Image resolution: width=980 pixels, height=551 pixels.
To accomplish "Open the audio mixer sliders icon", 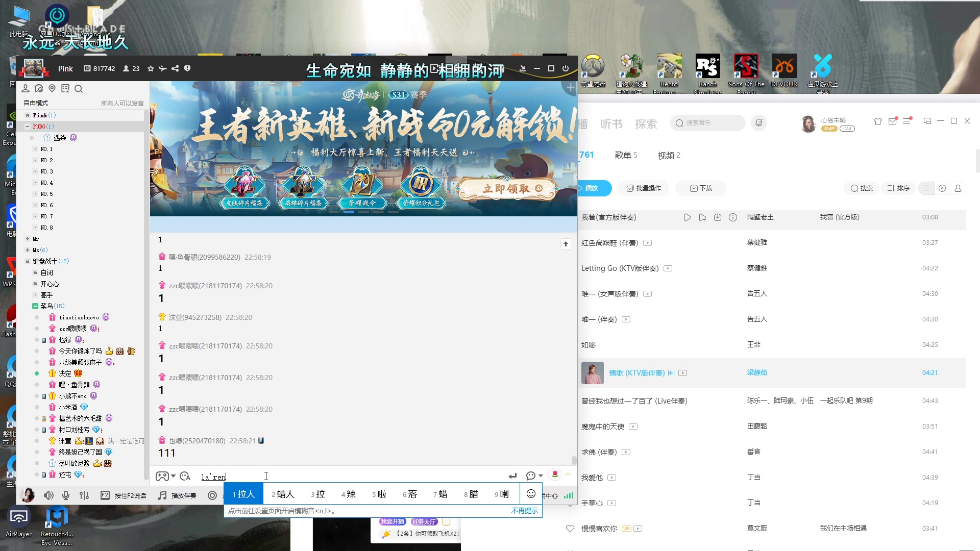I will tap(84, 495).
